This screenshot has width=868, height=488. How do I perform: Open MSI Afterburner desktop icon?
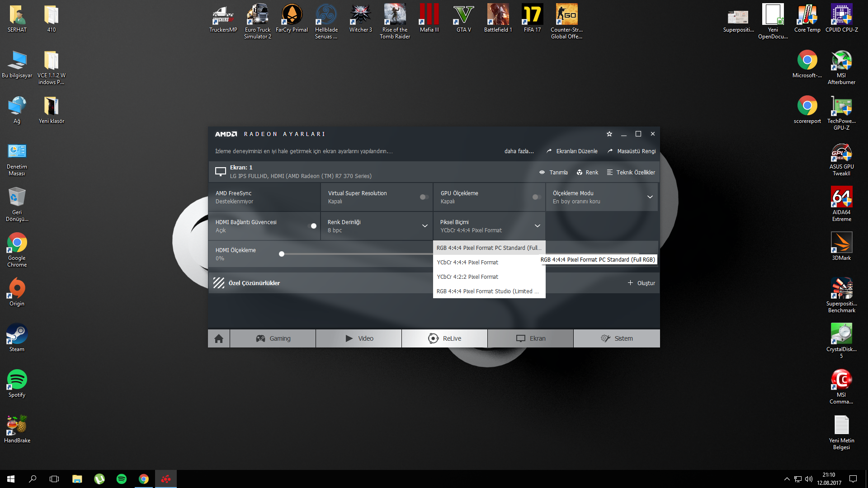coord(842,67)
